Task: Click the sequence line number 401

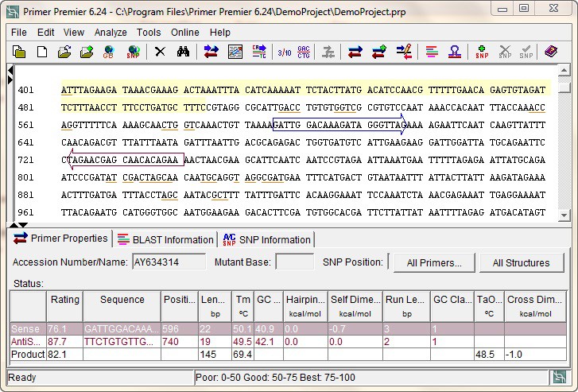Action: pos(25,90)
